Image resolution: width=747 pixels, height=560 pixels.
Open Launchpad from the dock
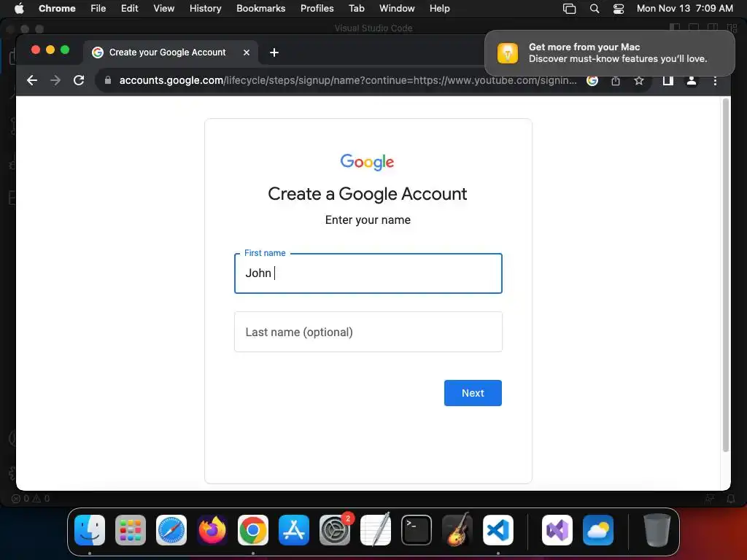coord(130,530)
